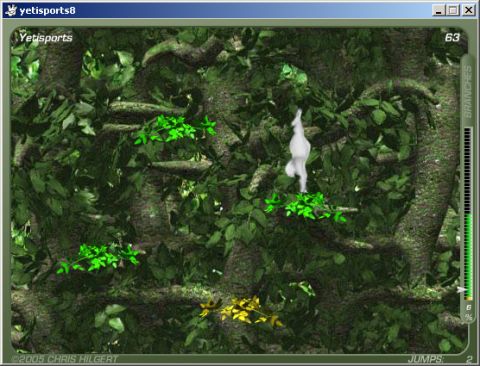Click the yetisports8 title bar icon
The image size is (480, 366).
click(11, 10)
